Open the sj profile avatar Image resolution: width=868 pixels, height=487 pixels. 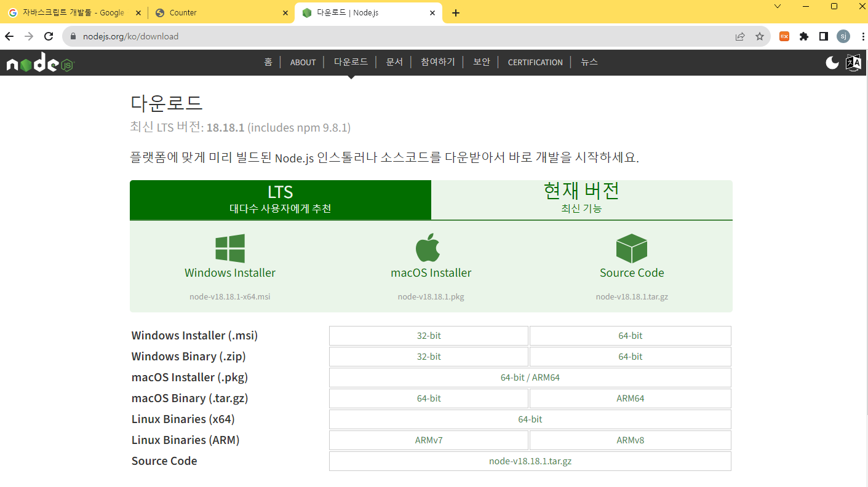[x=843, y=36]
